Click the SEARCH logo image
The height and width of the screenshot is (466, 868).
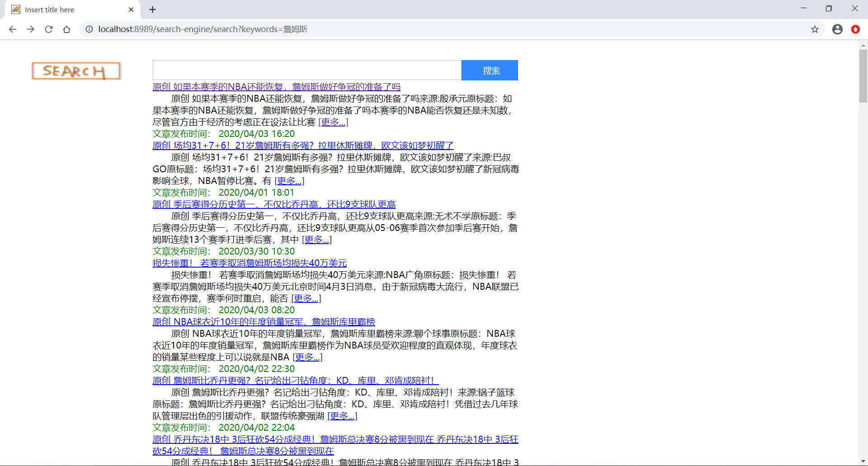[76, 71]
